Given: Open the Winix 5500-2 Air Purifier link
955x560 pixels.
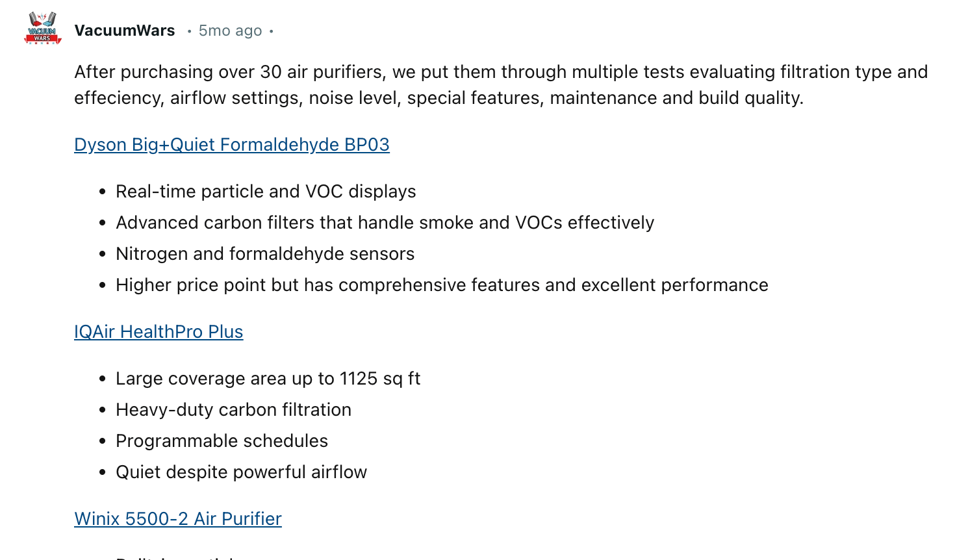Looking at the screenshot, I should click(x=177, y=518).
